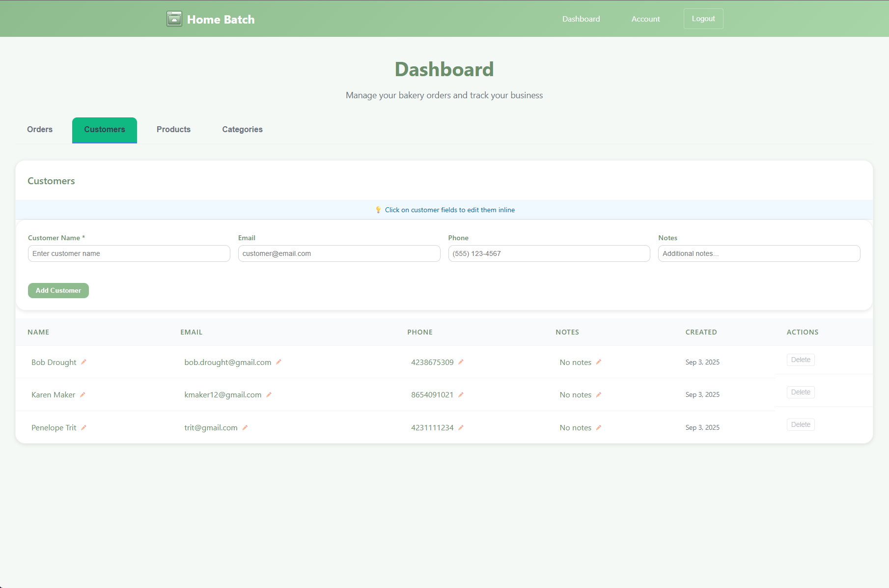This screenshot has height=588, width=889.
Task: Edit Penelope Trit's notes pencil icon
Action: pos(599,427)
